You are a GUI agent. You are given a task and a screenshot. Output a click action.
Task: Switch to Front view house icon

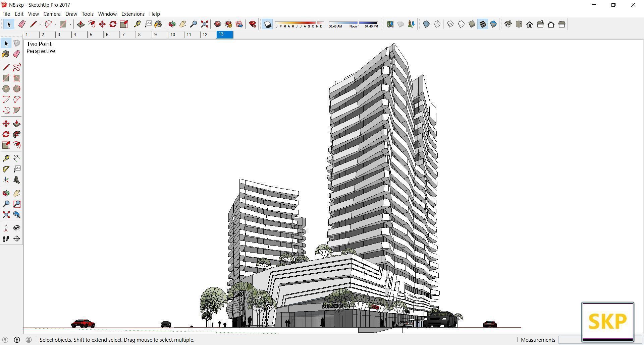pos(530,24)
